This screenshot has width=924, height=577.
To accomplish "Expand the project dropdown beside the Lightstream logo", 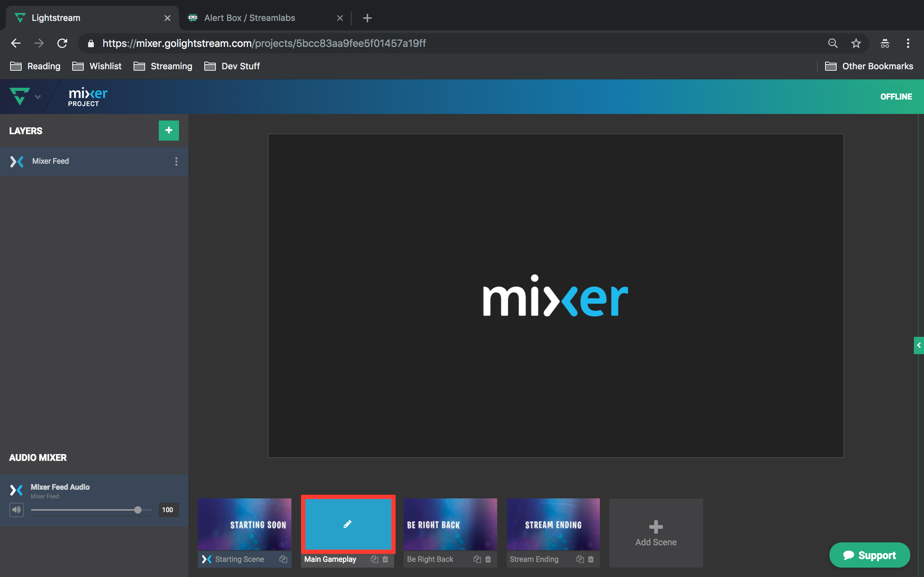I will [38, 97].
